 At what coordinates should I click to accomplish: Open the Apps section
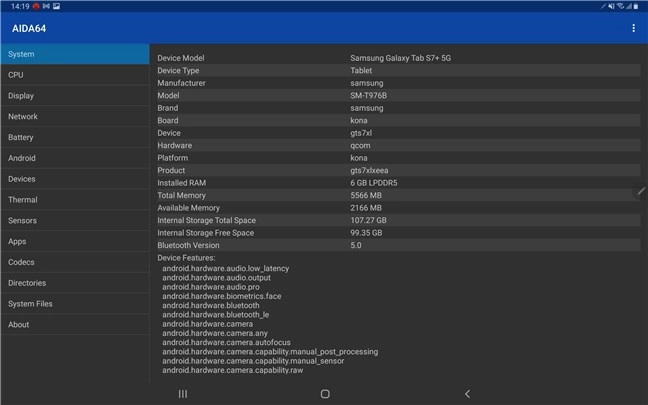(x=75, y=241)
